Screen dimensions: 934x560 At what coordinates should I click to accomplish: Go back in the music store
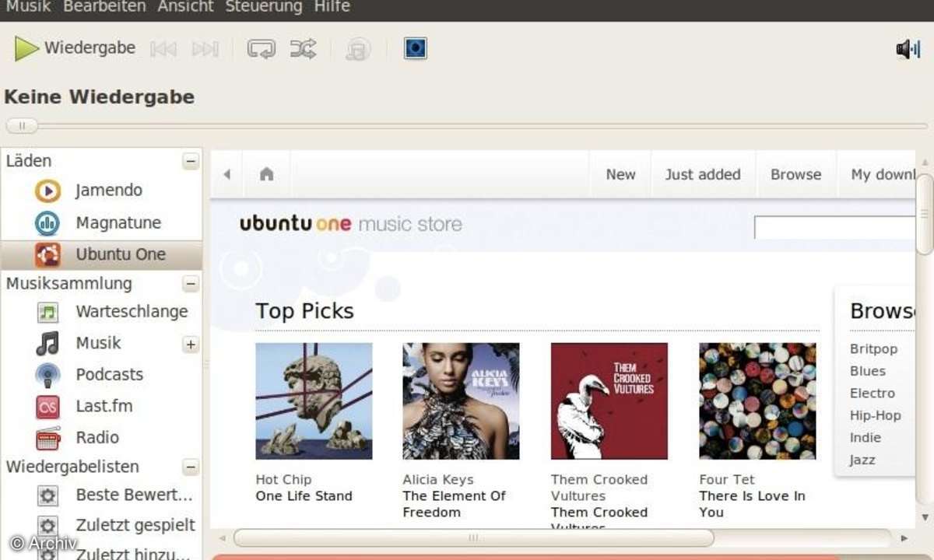tap(226, 174)
